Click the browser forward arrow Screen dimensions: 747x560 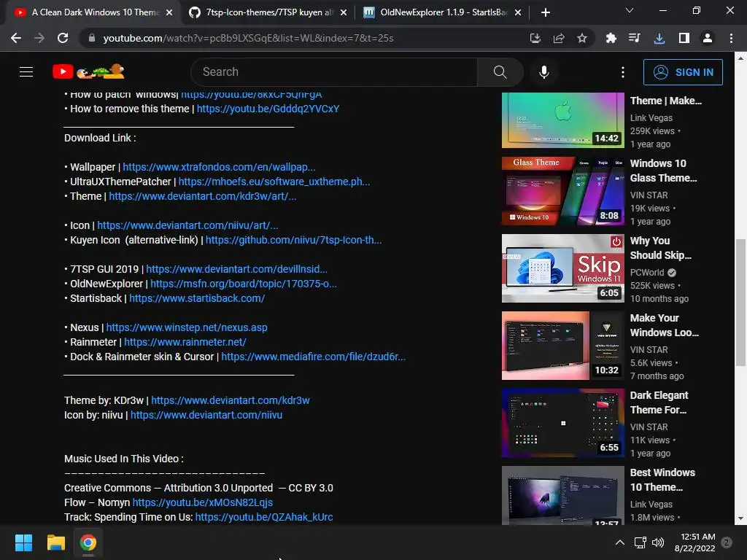pyautogui.click(x=39, y=38)
